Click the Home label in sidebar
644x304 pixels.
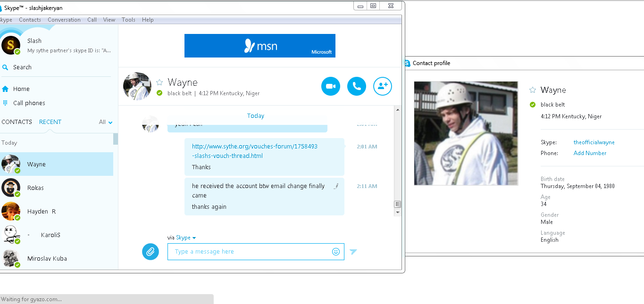click(21, 89)
